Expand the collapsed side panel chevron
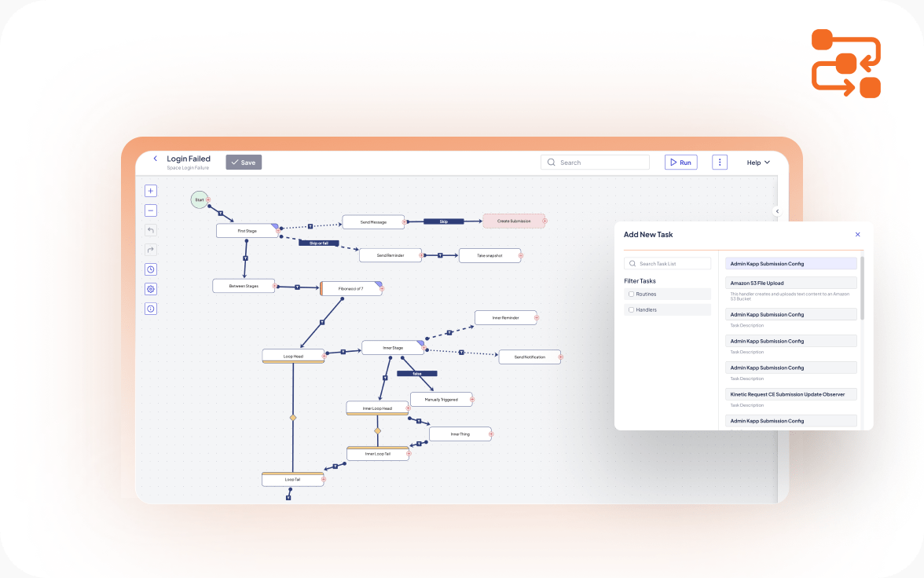Viewport: 924px width, 578px height. (777, 211)
